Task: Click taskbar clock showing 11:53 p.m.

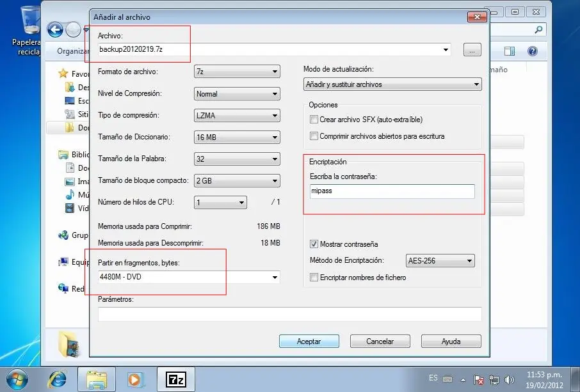Action: 544,379
